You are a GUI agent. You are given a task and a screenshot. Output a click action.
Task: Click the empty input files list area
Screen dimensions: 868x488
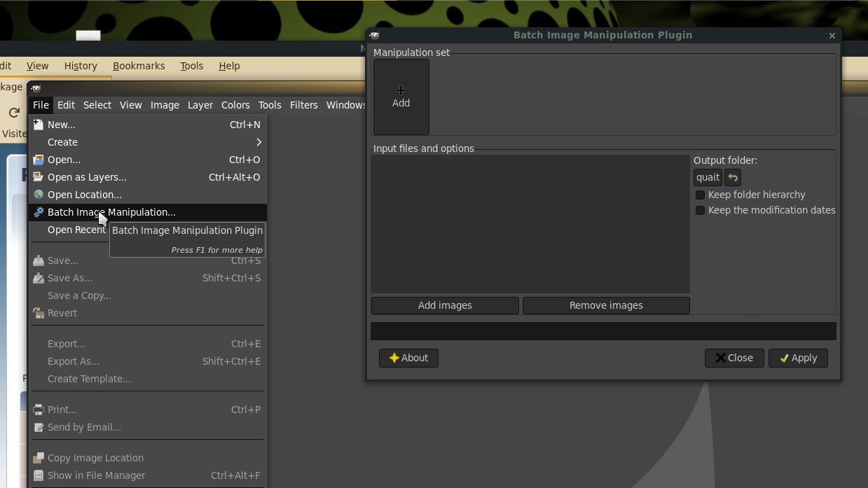tap(530, 224)
